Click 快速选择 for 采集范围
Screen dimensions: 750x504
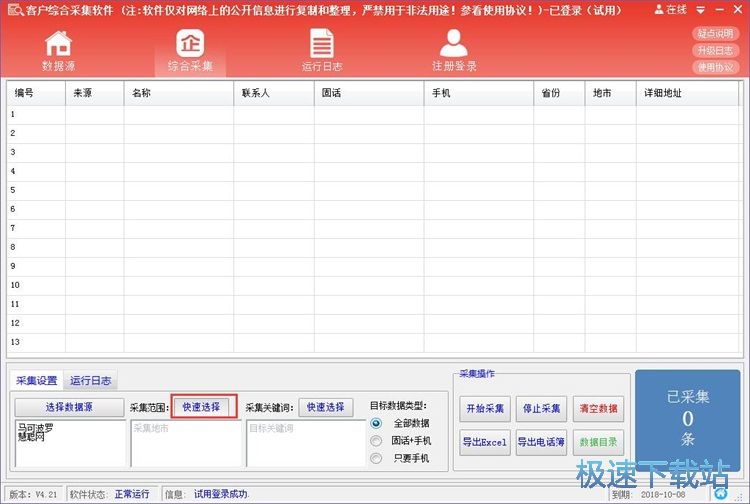(x=204, y=407)
